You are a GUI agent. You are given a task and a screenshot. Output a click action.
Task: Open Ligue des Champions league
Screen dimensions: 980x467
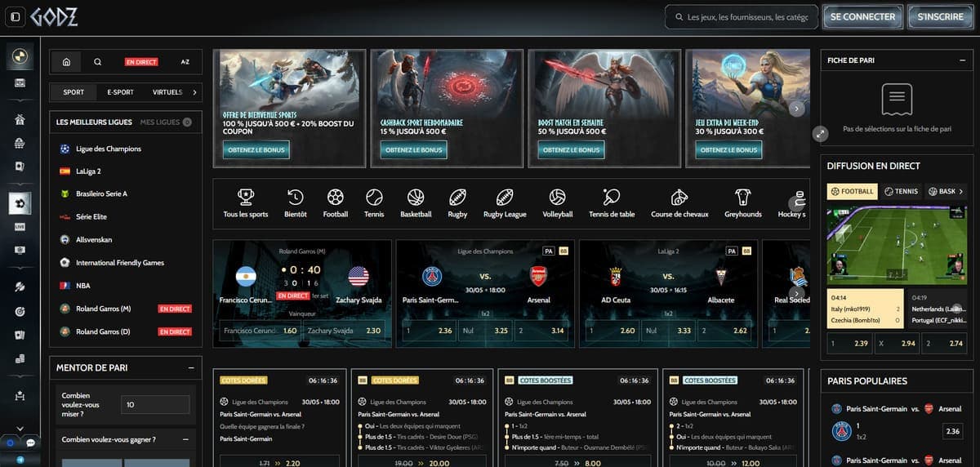pos(108,149)
